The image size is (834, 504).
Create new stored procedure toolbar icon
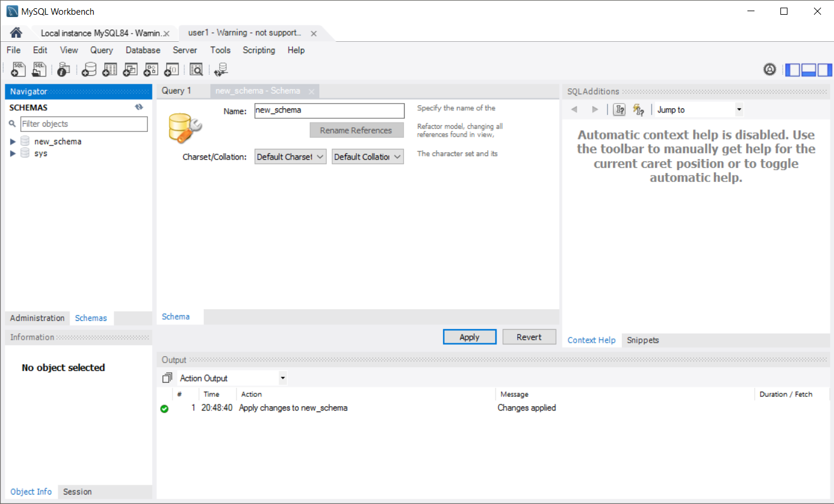click(x=151, y=69)
